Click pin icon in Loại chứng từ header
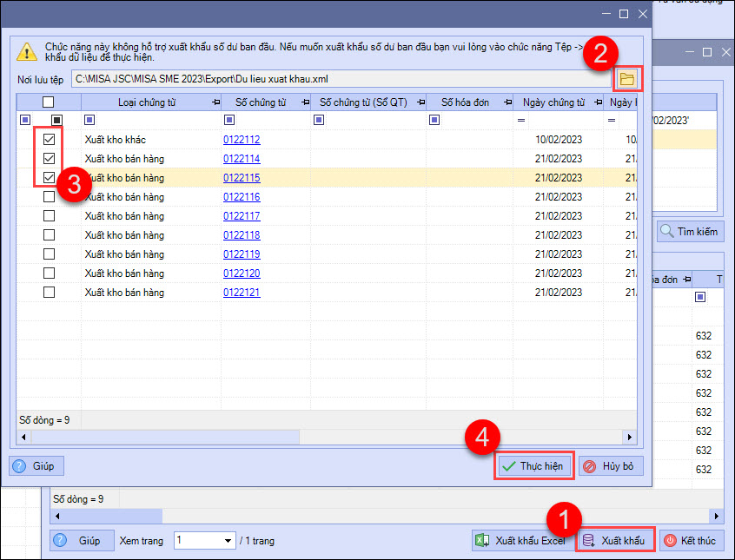Screen dimensions: 735x560 coord(215,102)
